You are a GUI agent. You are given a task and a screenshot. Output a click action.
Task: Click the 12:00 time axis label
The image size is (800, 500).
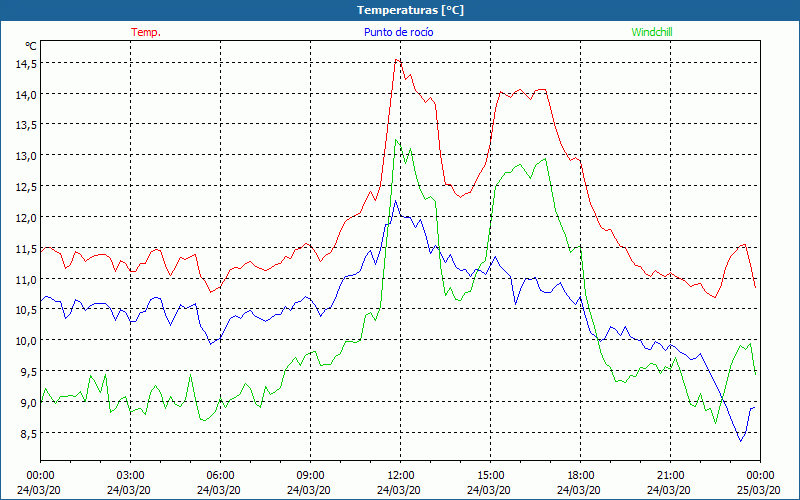(x=401, y=476)
